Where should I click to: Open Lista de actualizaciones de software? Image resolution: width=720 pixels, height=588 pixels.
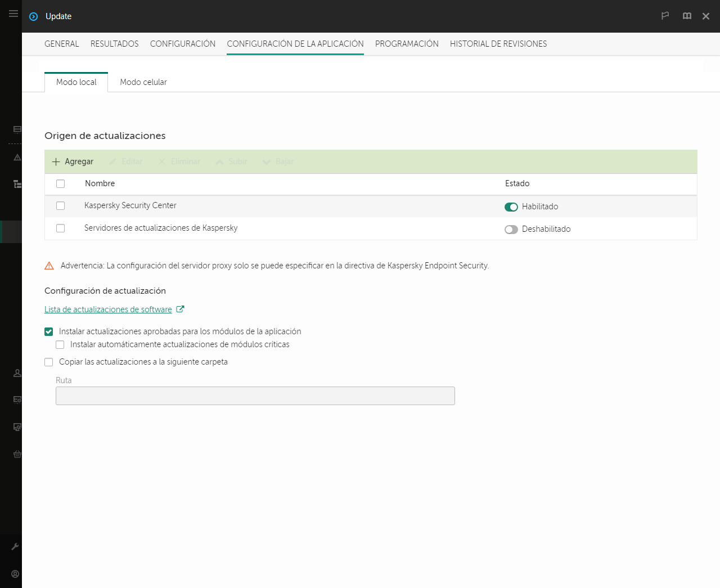pos(108,309)
